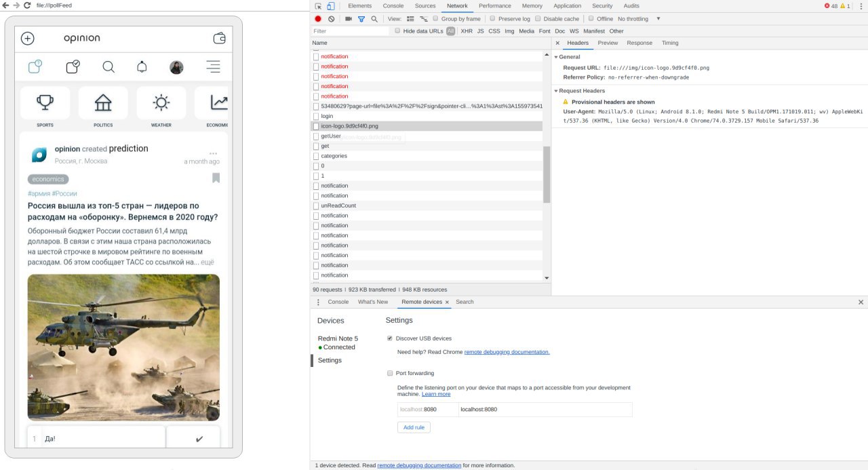Viewport: 868px width, 470px height.
Task: Enable Disable cache checkbox
Action: click(538, 19)
